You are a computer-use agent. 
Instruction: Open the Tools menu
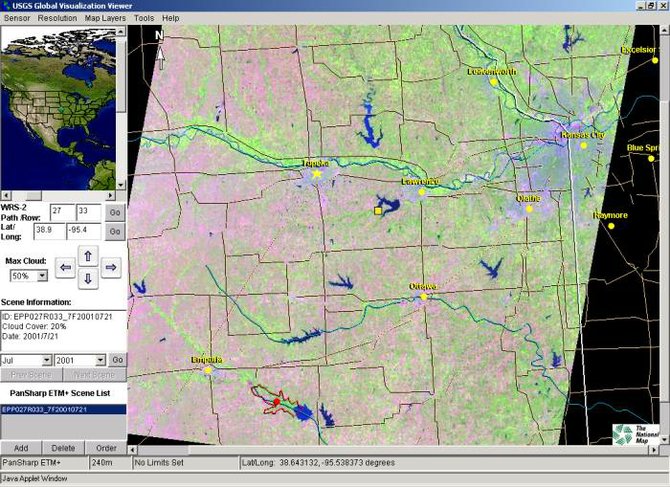point(144,18)
